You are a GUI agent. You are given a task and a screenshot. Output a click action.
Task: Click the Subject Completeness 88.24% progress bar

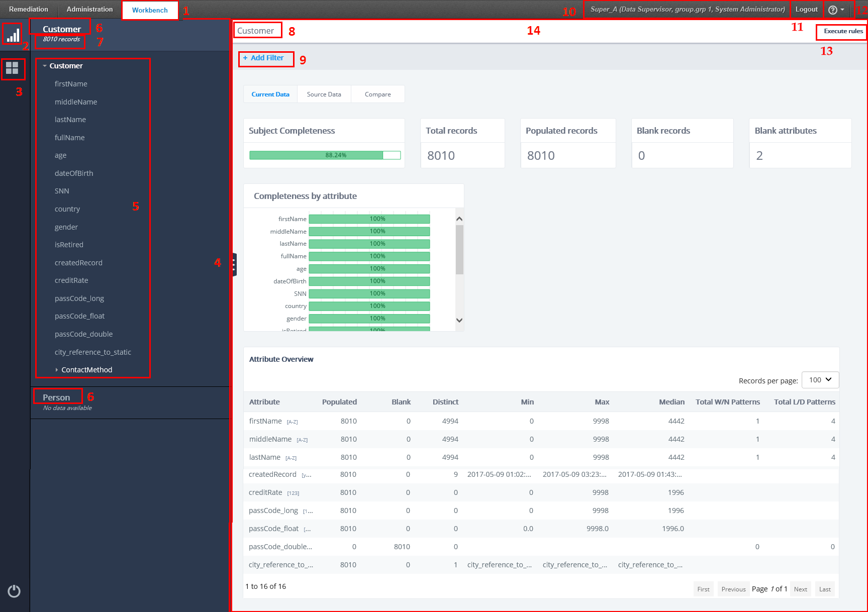coord(325,155)
